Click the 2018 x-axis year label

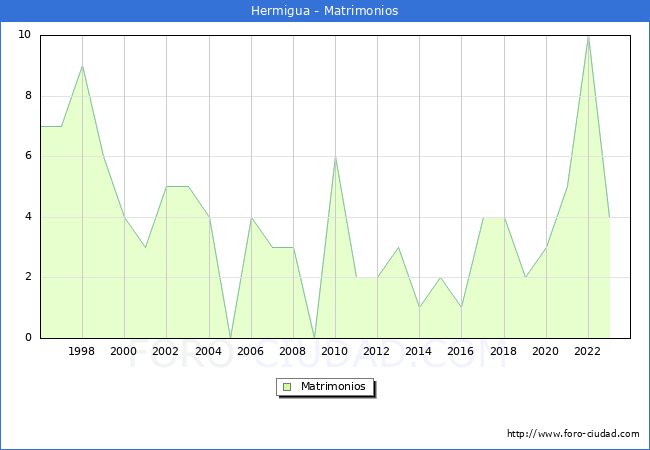[x=503, y=351]
